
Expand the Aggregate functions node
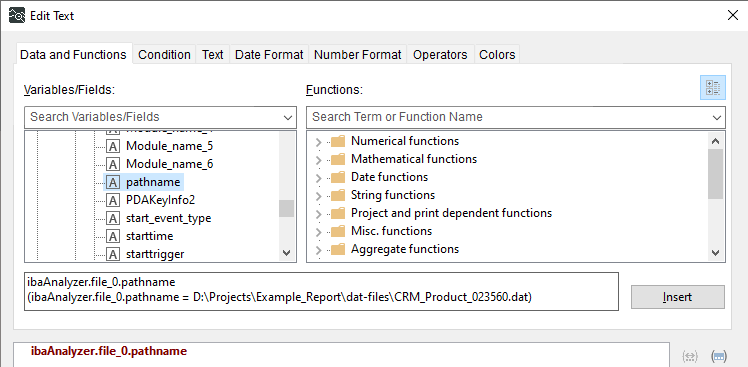pos(319,250)
